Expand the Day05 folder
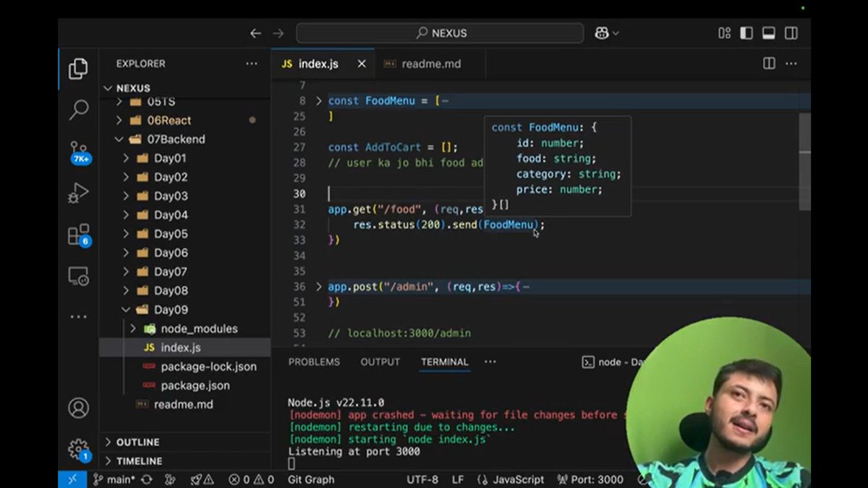The height and width of the screenshot is (488, 868). pos(126,234)
